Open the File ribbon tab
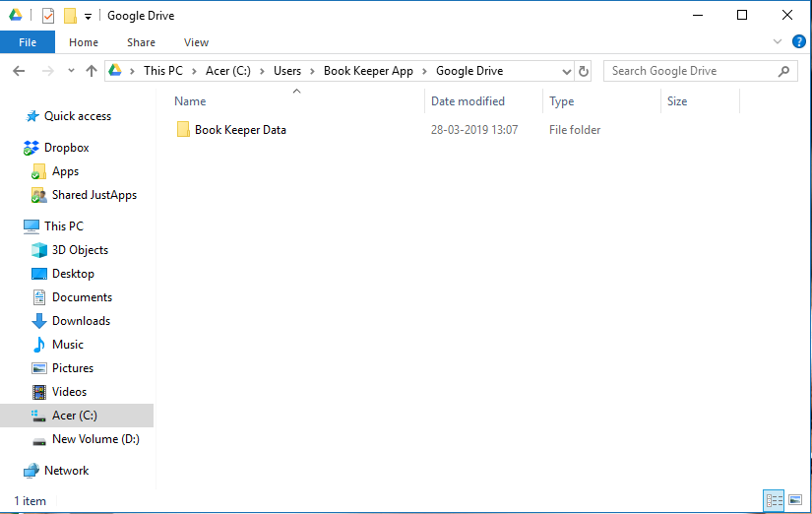Viewport: 812px width, 514px height. coord(28,42)
